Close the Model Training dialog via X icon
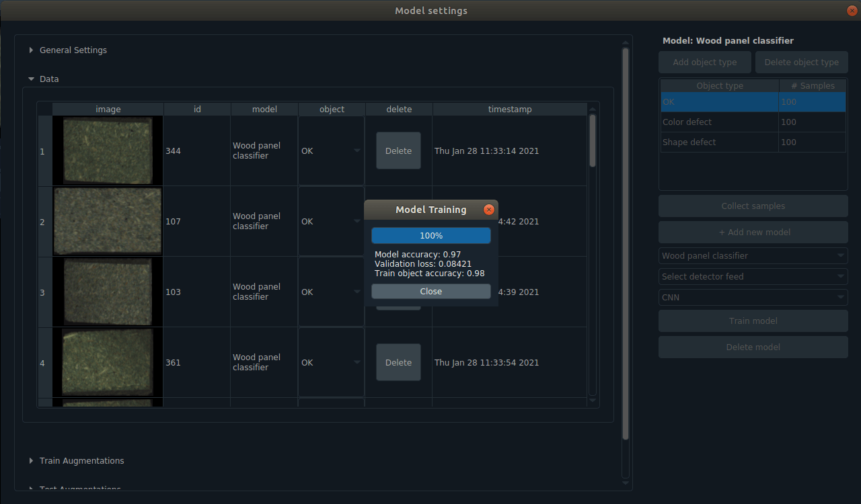The width and height of the screenshot is (861, 504). pos(489,210)
